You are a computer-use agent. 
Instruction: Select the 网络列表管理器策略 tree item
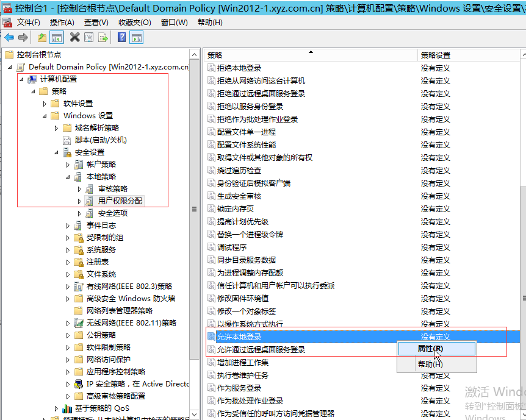[120, 311]
